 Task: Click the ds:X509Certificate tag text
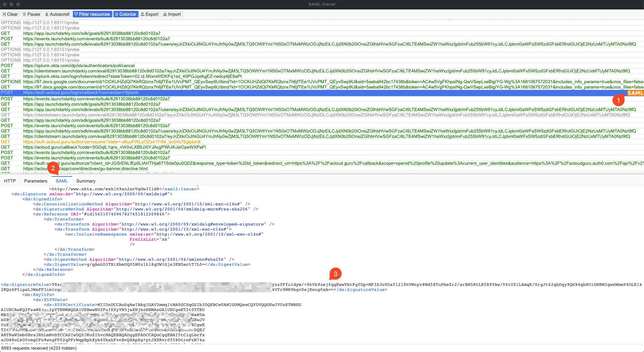coord(70,305)
